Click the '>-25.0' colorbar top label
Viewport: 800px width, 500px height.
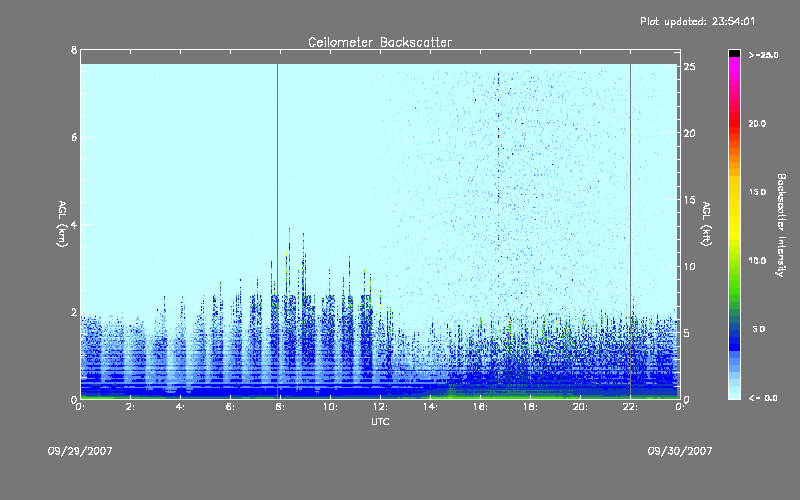click(764, 55)
